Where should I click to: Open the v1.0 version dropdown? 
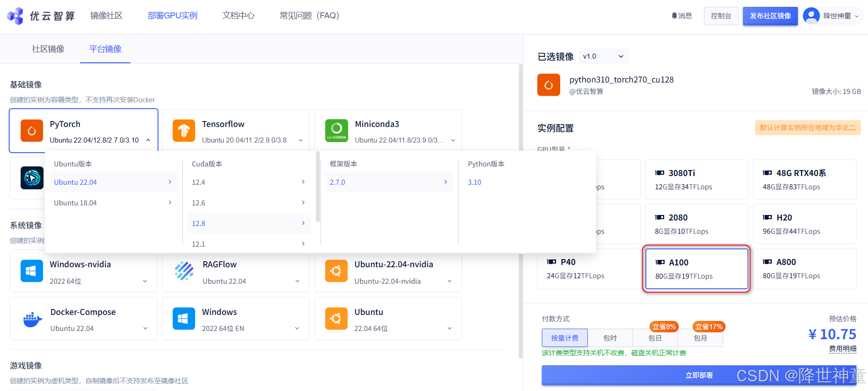[604, 56]
